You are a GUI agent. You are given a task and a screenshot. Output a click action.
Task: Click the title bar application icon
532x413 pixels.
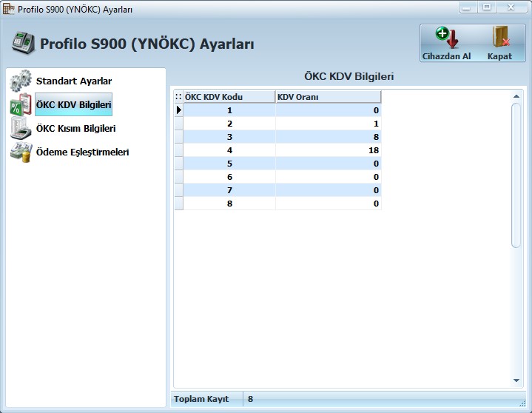tap(8, 9)
